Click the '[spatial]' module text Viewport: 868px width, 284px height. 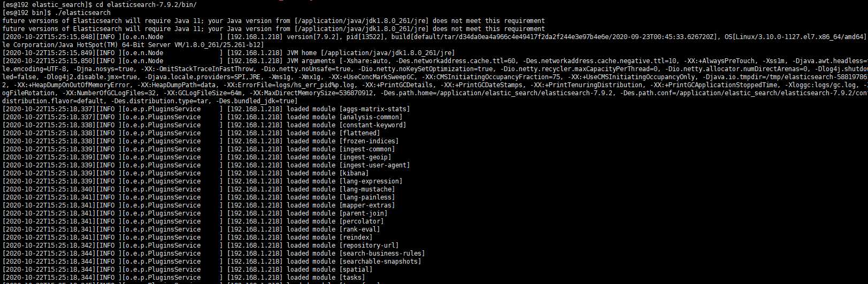356,270
